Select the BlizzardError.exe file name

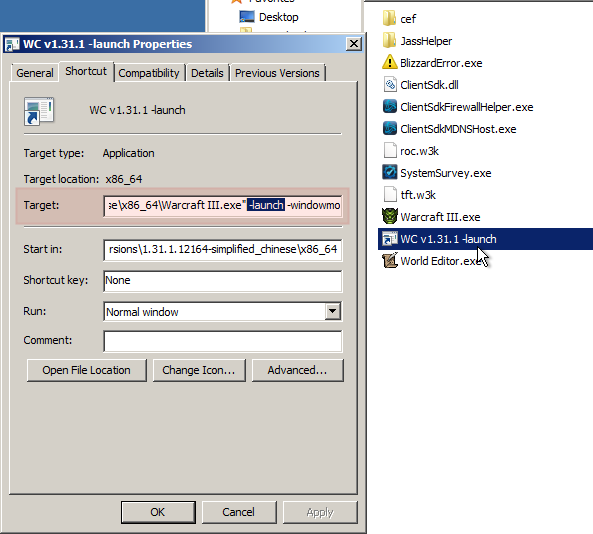point(441,63)
